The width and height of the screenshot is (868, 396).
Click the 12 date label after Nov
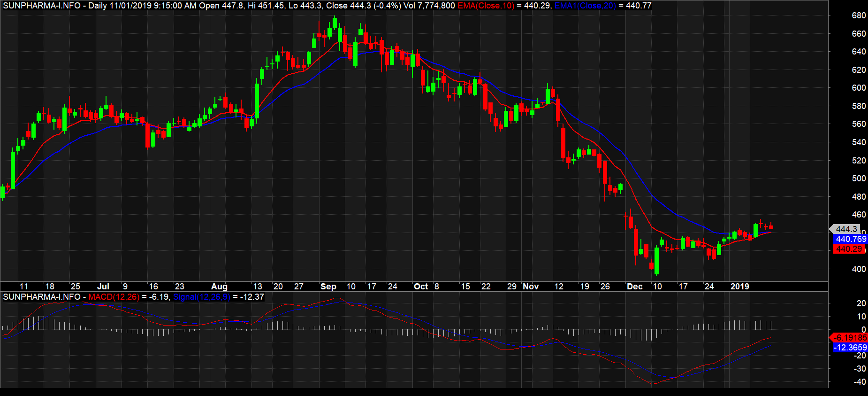pos(559,287)
